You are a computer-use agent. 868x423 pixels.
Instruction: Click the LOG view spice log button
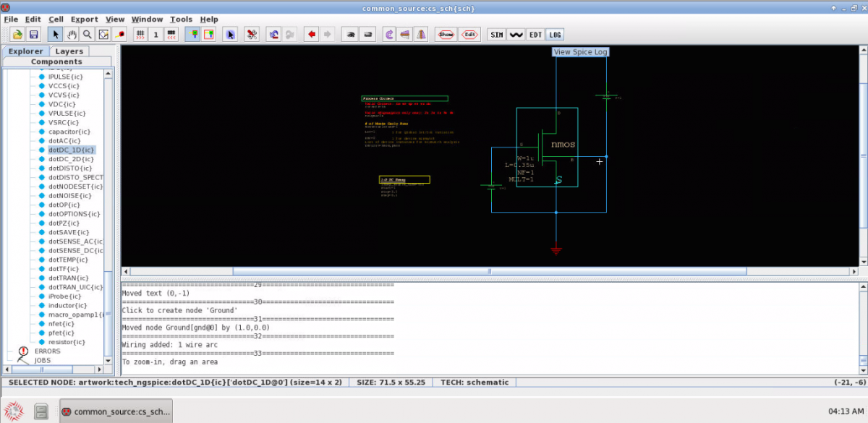coord(555,34)
